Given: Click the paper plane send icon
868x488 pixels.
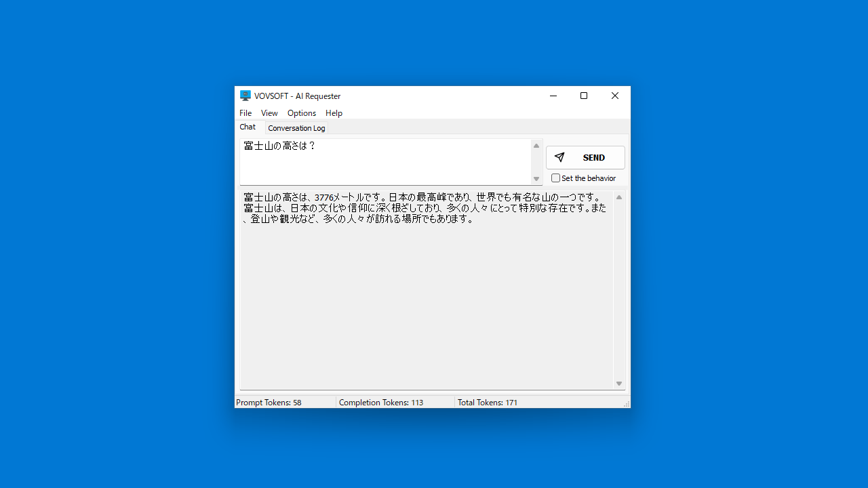Looking at the screenshot, I should 559,157.
